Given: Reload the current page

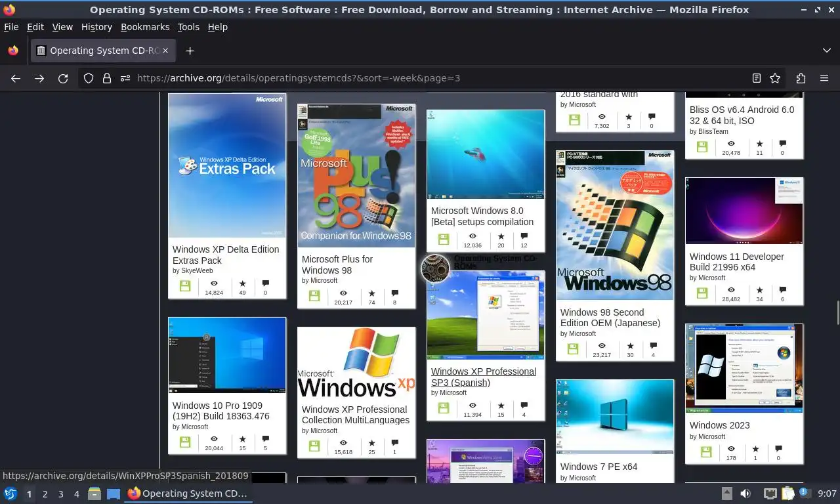Looking at the screenshot, I should coord(63,78).
